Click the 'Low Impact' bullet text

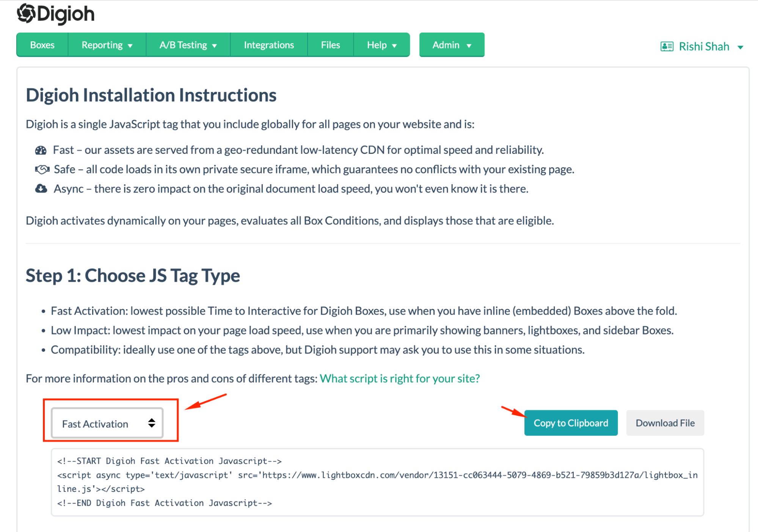(362, 330)
